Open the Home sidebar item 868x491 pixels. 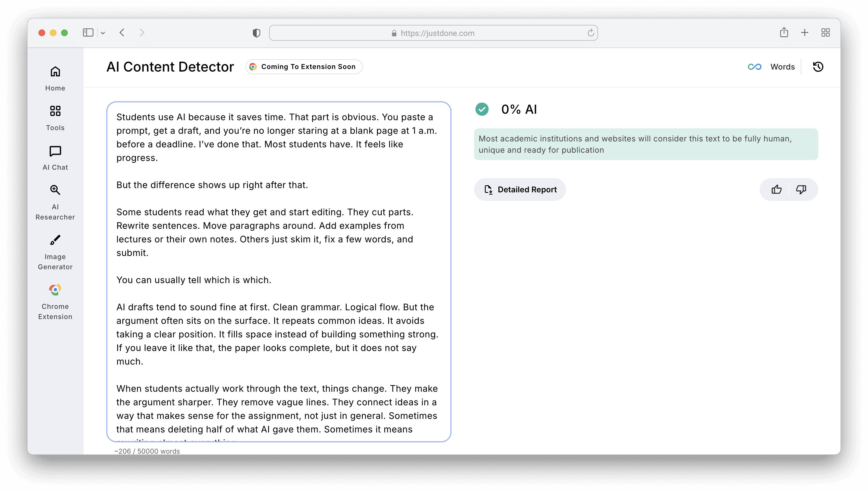(x=55, y=78)
